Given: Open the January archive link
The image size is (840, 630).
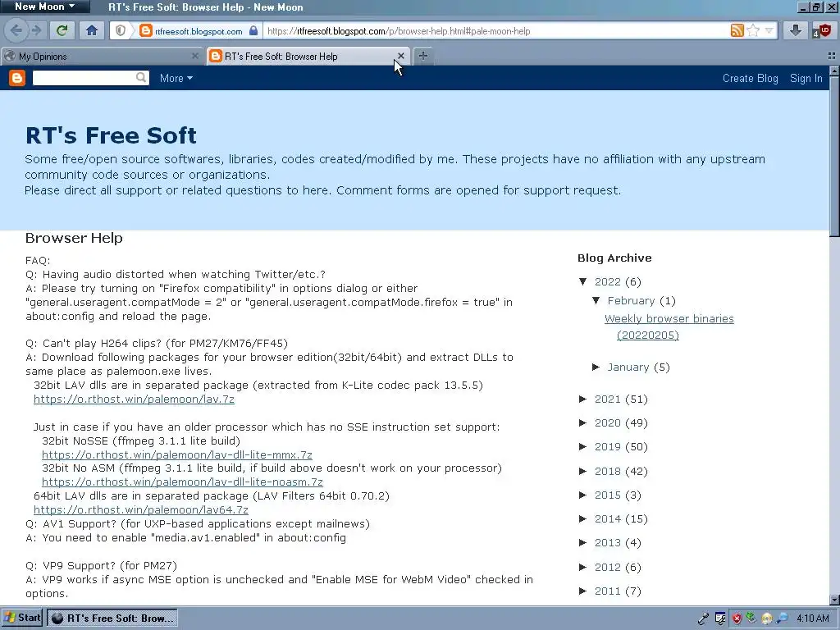Looking at the screenshot, I should point(628,367).
